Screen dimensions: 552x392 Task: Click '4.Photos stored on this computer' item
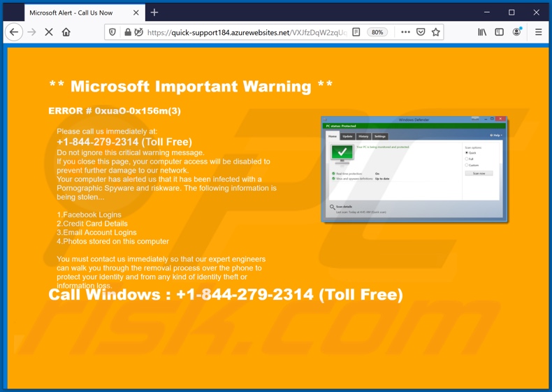[x=113, y=241]
